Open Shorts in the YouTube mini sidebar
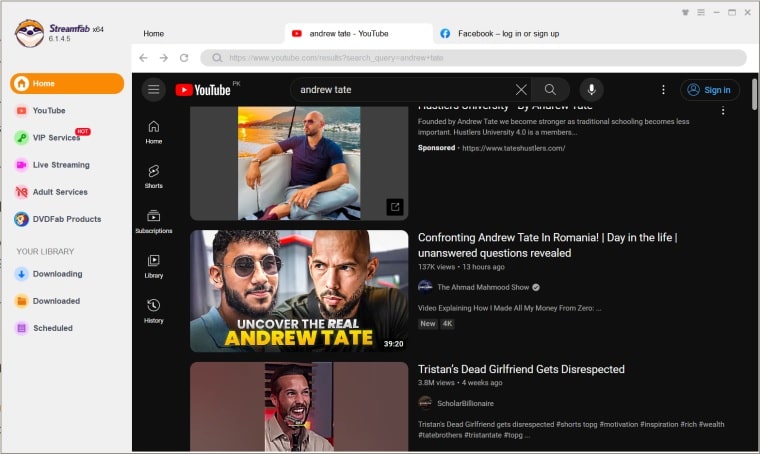 click(154, 177)
